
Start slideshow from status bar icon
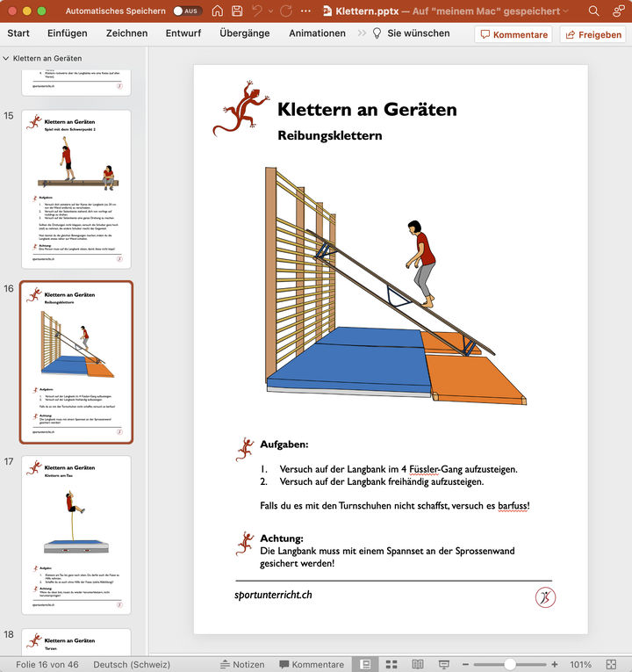tap(444, 665)
